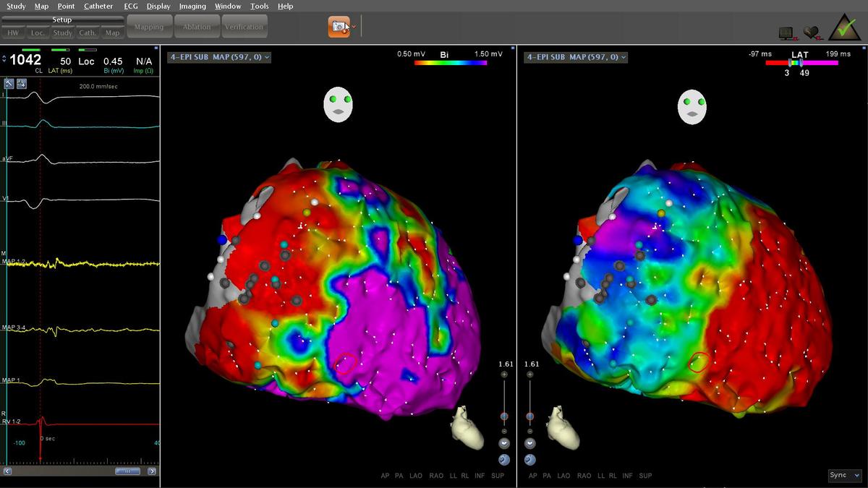Click the monitor status icon near top-right
The height and width of the screenshot is (488, 868).
786,33
